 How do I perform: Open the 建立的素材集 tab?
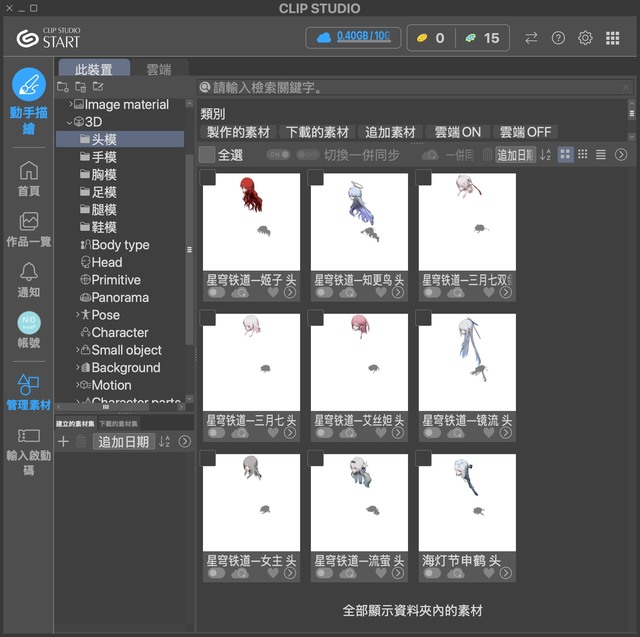(75, 424)
